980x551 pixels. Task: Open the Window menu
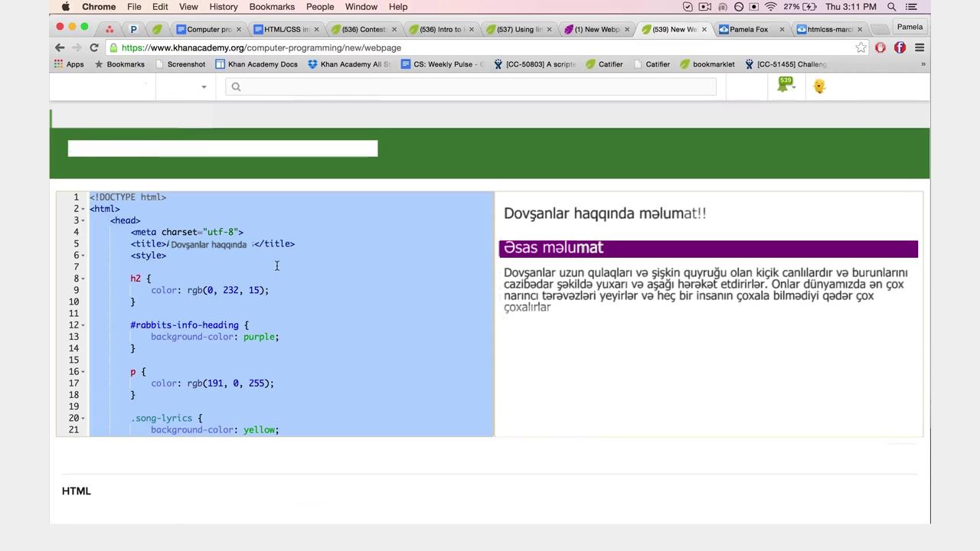coord(361,7)
